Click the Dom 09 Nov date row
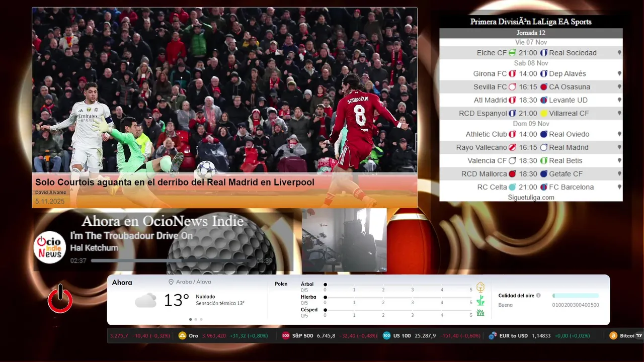This screenshot has width=644, height=362. (x=531, y=124)
